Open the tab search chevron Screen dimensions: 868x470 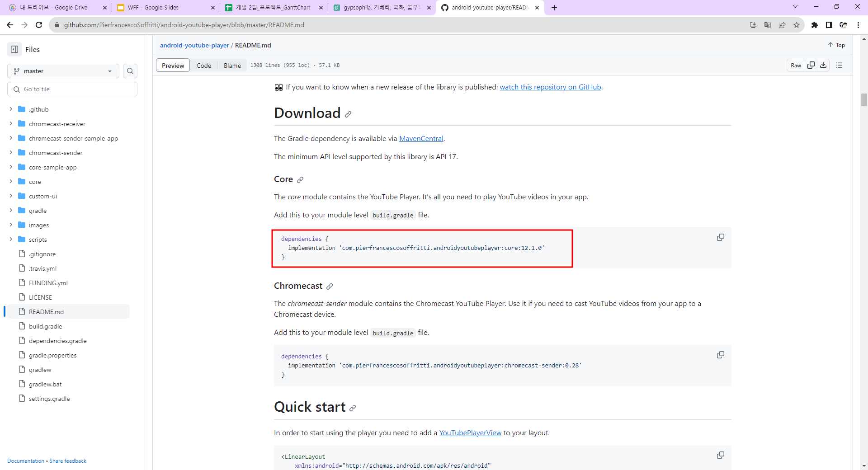click(x=795, y=7)
